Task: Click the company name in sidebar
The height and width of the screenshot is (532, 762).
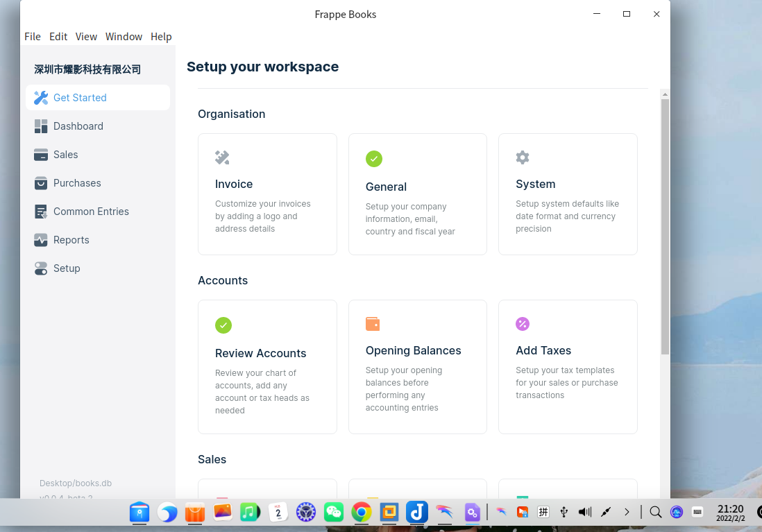Action: coord(87,69)
